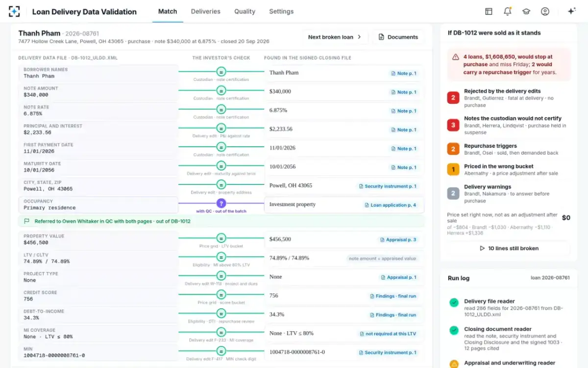Click the $0 price set value
The image size is (588, 368).
(566, 217)
